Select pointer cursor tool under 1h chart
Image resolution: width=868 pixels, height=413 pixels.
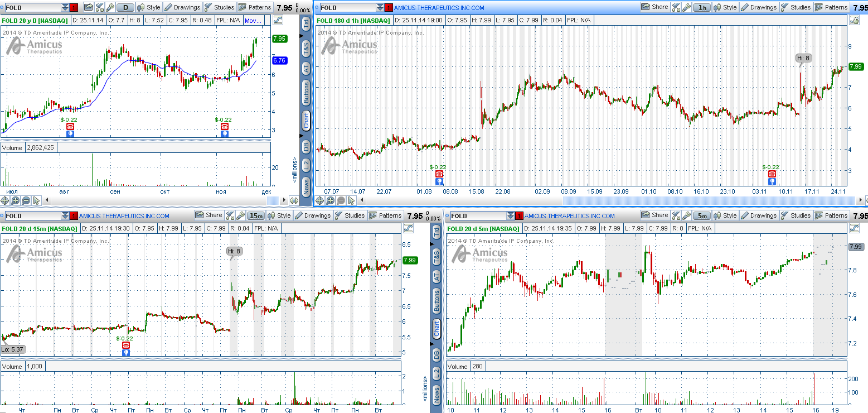click(x=351, y=200)
